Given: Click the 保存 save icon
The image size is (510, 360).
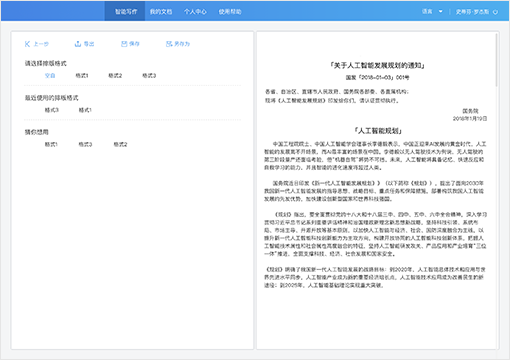Looking at the screenshot, I should coord(124,44).
